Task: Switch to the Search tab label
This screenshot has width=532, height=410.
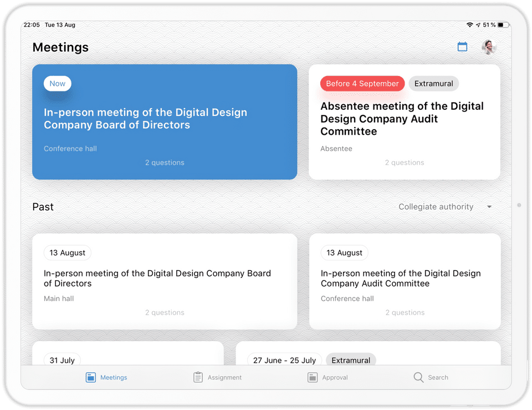Action: [438, 377]
